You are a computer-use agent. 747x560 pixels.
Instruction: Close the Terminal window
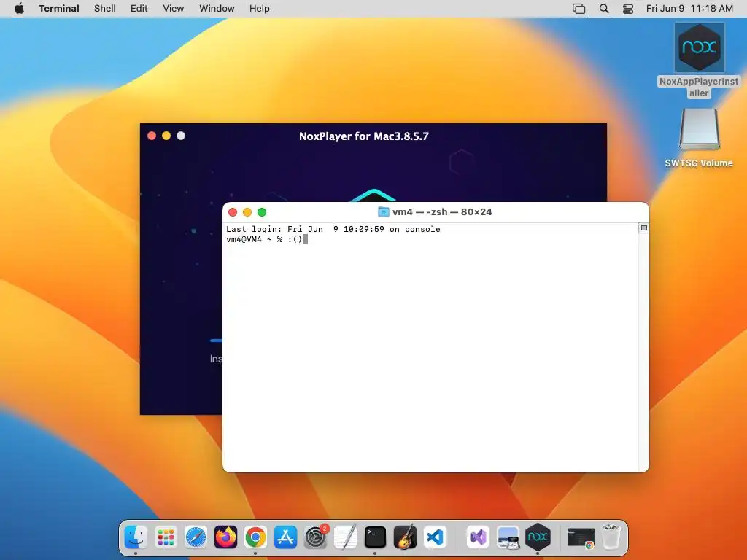pos(233,212)
